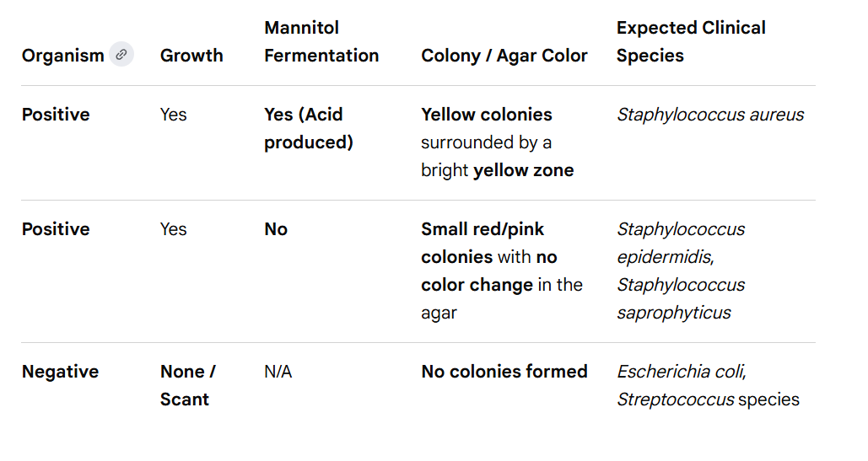Click the 'yellow zone' bold text

point(523,170)
